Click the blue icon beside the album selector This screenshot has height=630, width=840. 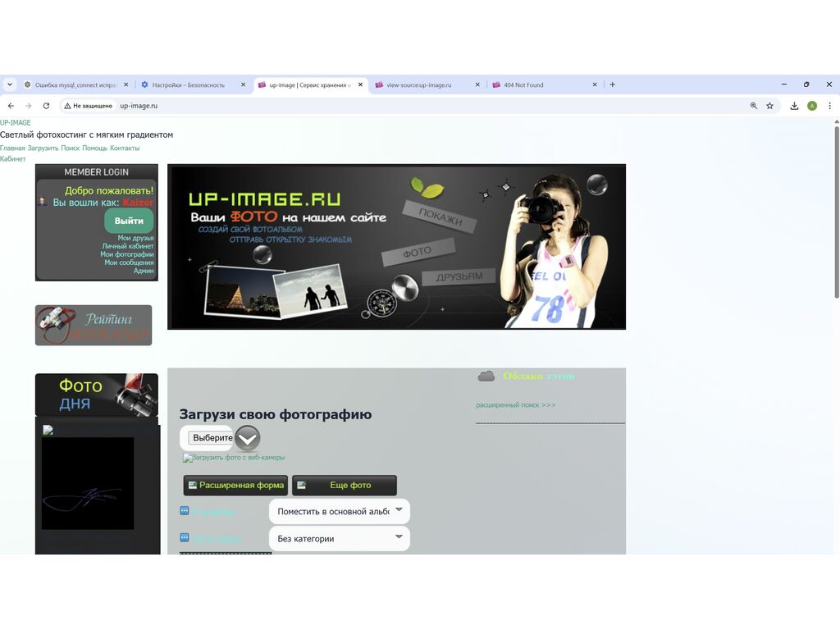point(185,511)
